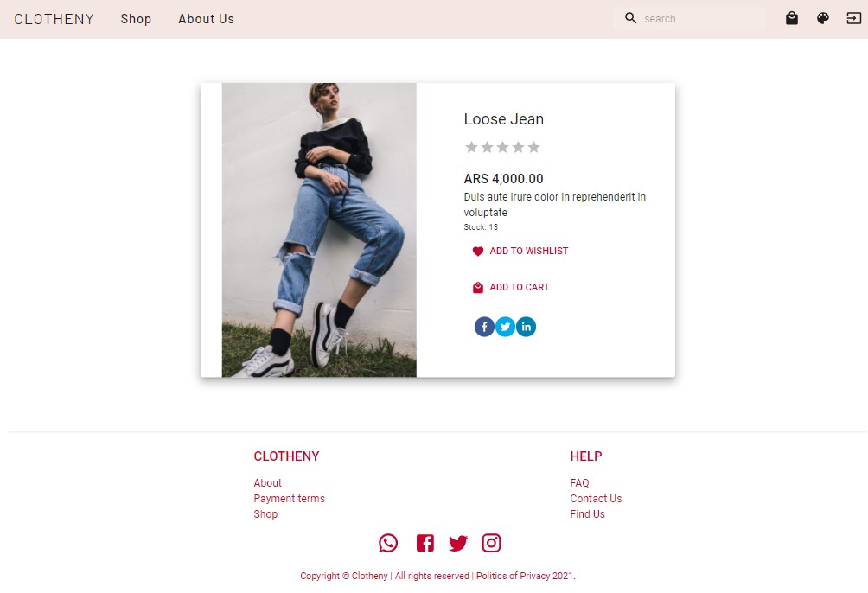Open Instagram icon in footer
This screenshot has height=593, width=868.
[x=491, y=543]
